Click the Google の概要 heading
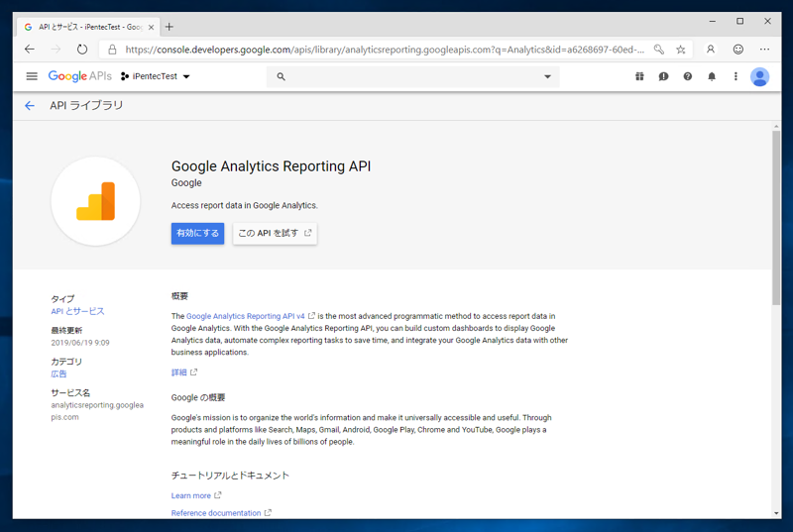 [x=198, y=397]
